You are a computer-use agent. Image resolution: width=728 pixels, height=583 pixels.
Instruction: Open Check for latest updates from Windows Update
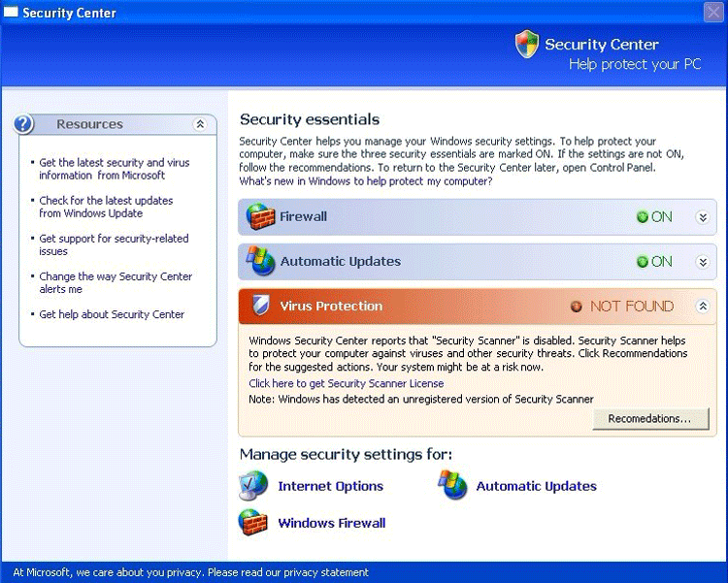(x=106, y=207)
